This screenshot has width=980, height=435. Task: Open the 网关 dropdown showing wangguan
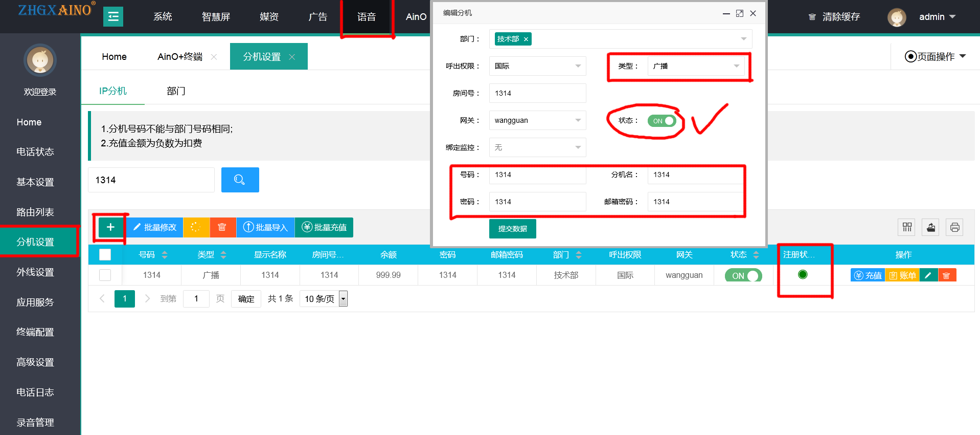point(537,120)
